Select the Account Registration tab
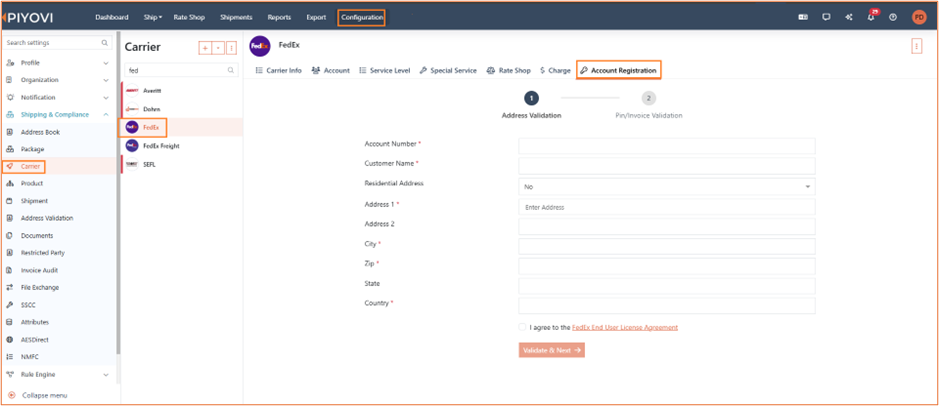The image size is (939, 406). [x=619, y=70]
